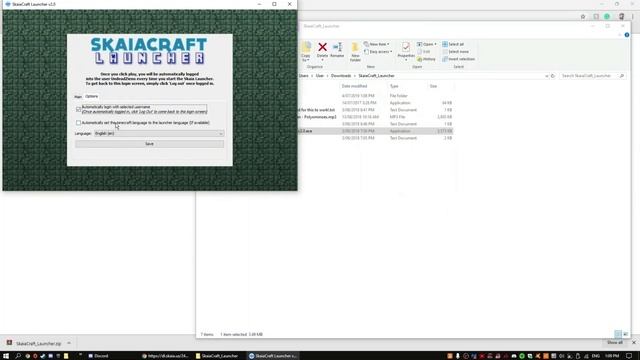
Task: Click Select all in Explorer ribbon
Action: click(453, 44)
